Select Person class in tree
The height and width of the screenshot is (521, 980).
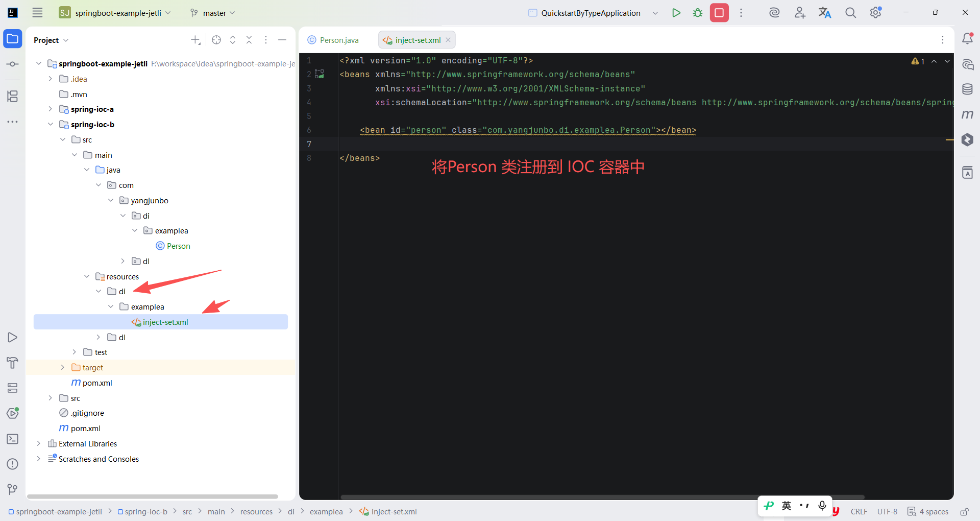(173, 246)
